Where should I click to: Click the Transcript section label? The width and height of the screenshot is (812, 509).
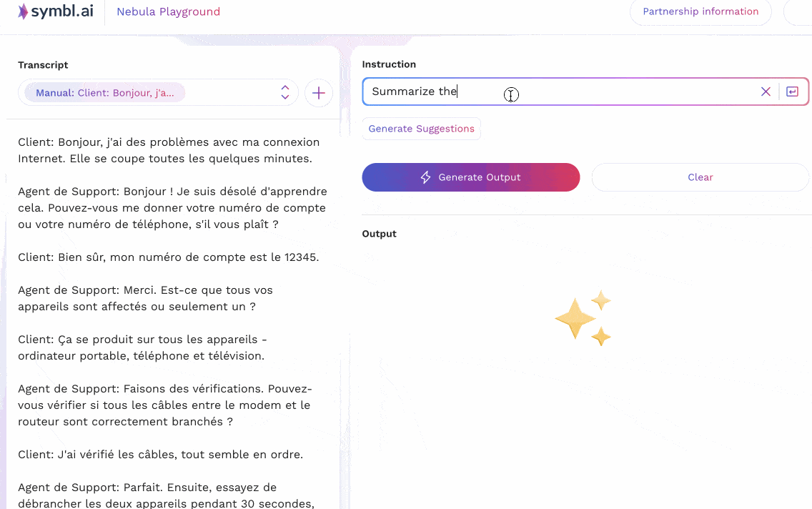point(43,65)
